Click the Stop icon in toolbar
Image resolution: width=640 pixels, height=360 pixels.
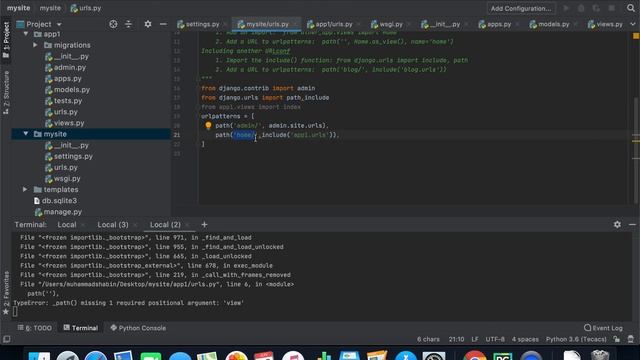pos(611,8)
